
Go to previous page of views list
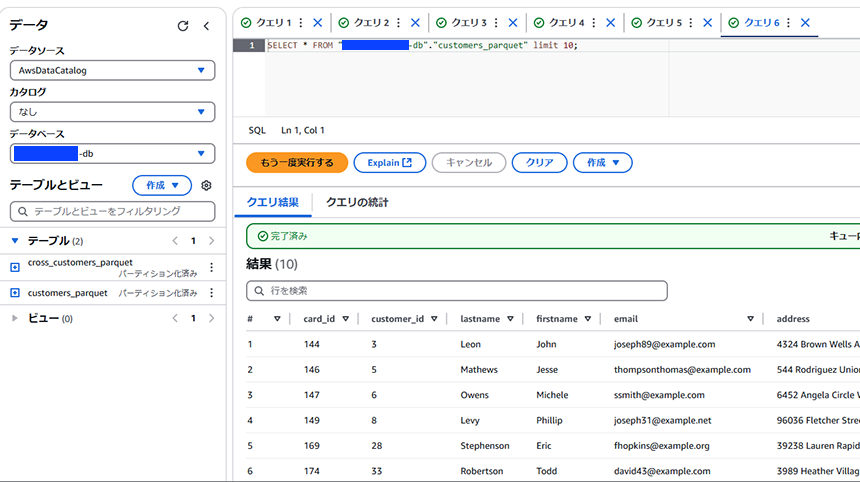[175, 318]
